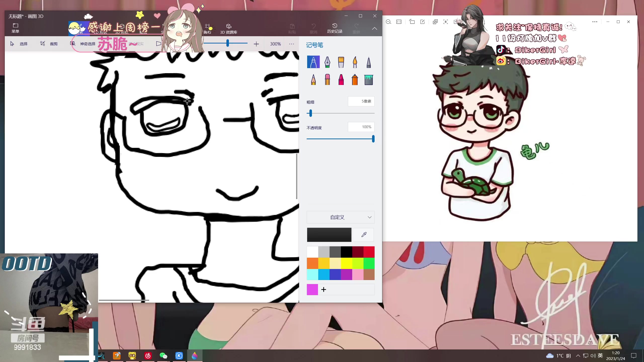644x362 pixels.
Task: Pick the pure yellow color swatch
Action: (346, 263)
